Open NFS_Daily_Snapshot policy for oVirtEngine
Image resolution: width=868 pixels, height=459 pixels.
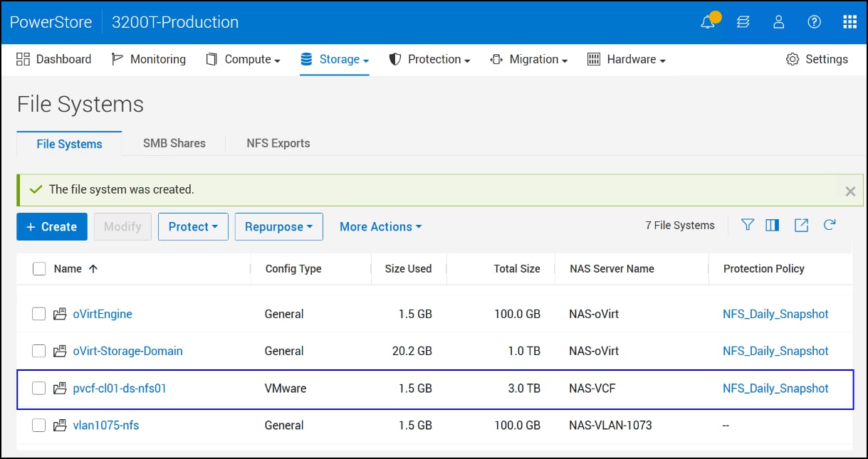[x=775, y=314]
